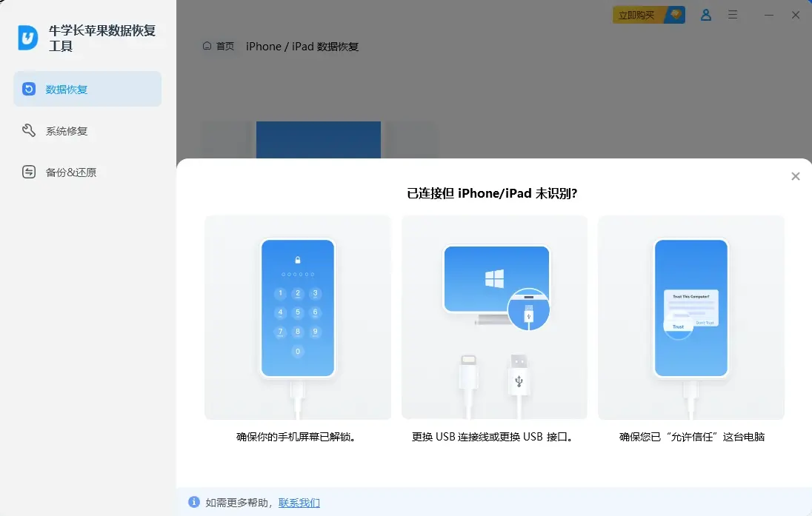Click iPhone / iPad 数据恢复 breadcrumb text

point(302,47)
